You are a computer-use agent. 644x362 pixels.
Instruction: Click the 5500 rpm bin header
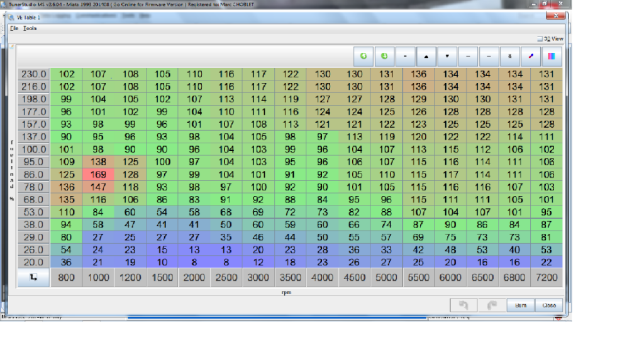pyautogui.click(x=418, y=277)
